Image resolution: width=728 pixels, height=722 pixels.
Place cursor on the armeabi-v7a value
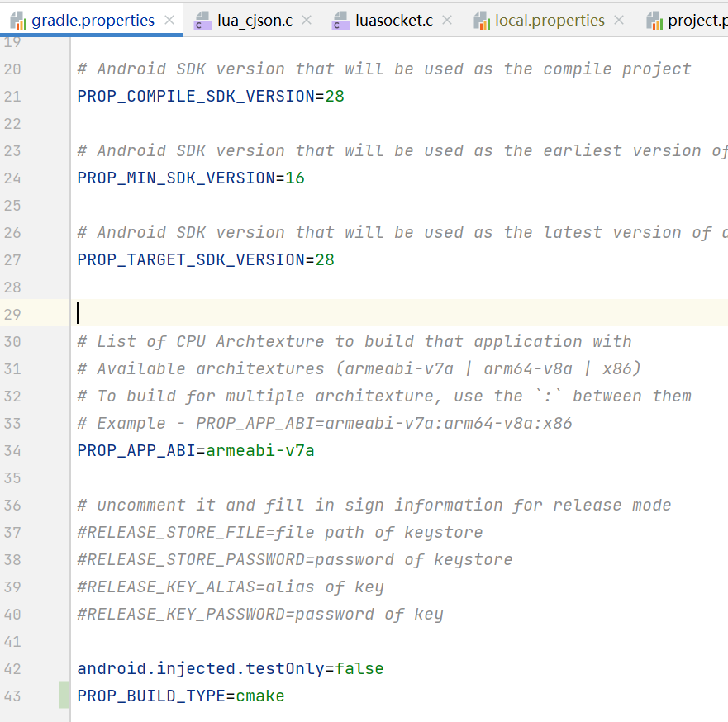pyautogui.click(x=260, y=451)
